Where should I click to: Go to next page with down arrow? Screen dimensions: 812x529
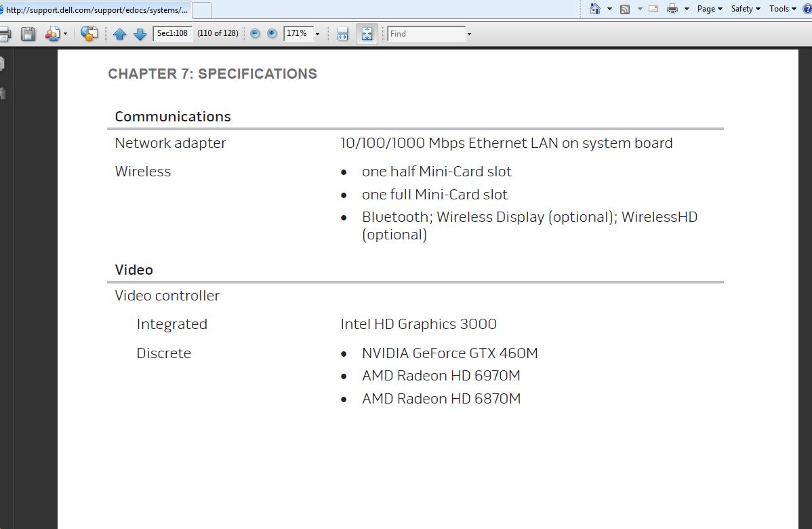pyautogui.click(x=140, y=34)
